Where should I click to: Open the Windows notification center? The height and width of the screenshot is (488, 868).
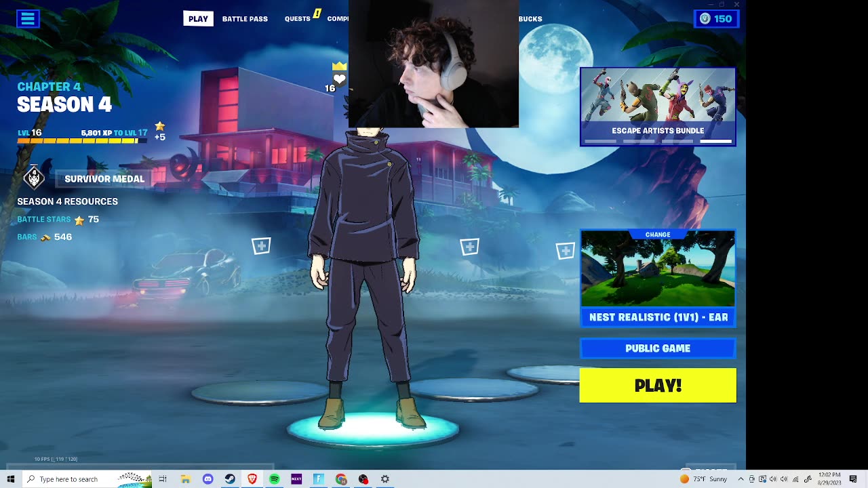coord(853,479)
